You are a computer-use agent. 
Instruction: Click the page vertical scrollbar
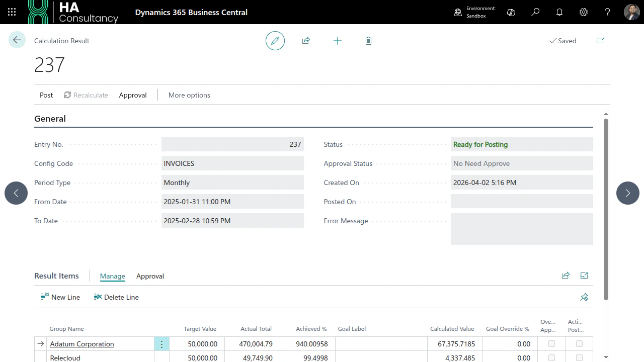[x=606, y=209]
